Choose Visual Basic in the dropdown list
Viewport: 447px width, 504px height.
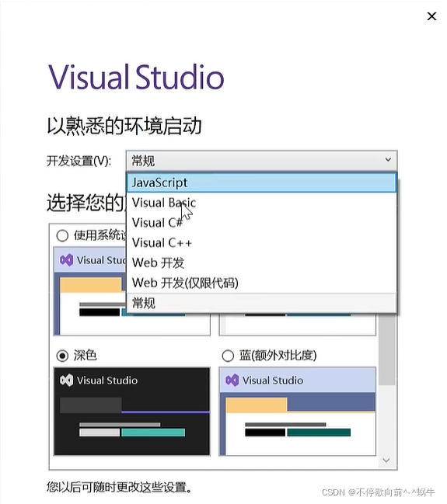coord(261,203)
